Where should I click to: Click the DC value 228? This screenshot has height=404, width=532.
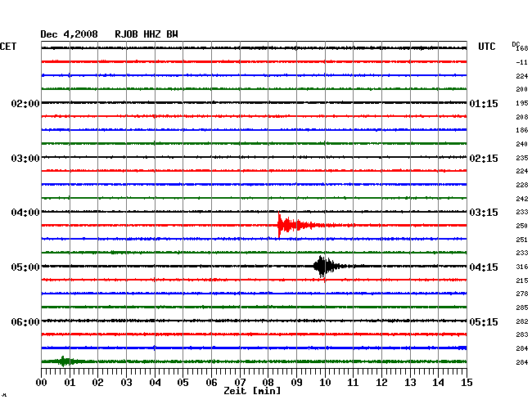[522, 185]
